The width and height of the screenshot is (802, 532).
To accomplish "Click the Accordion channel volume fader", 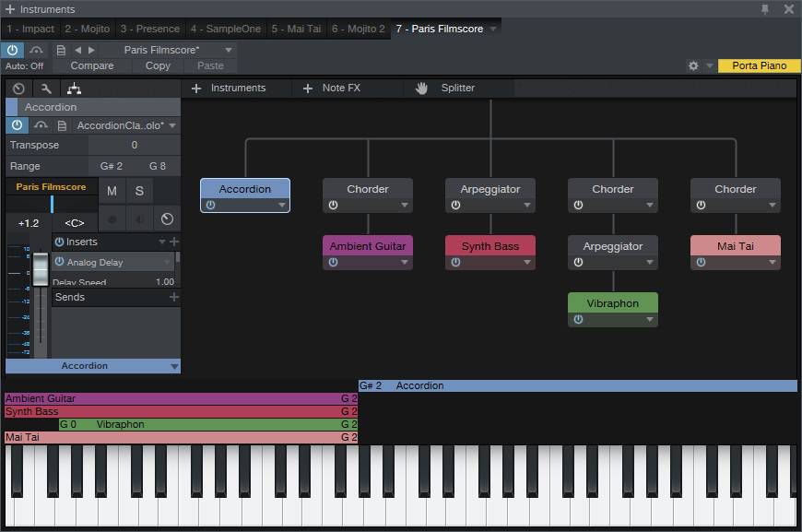I will (41, 270).
